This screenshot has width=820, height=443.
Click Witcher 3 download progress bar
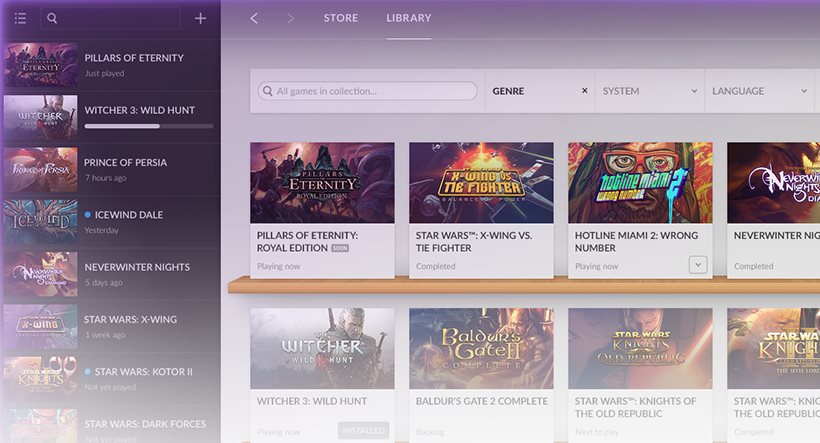(149, 126)
